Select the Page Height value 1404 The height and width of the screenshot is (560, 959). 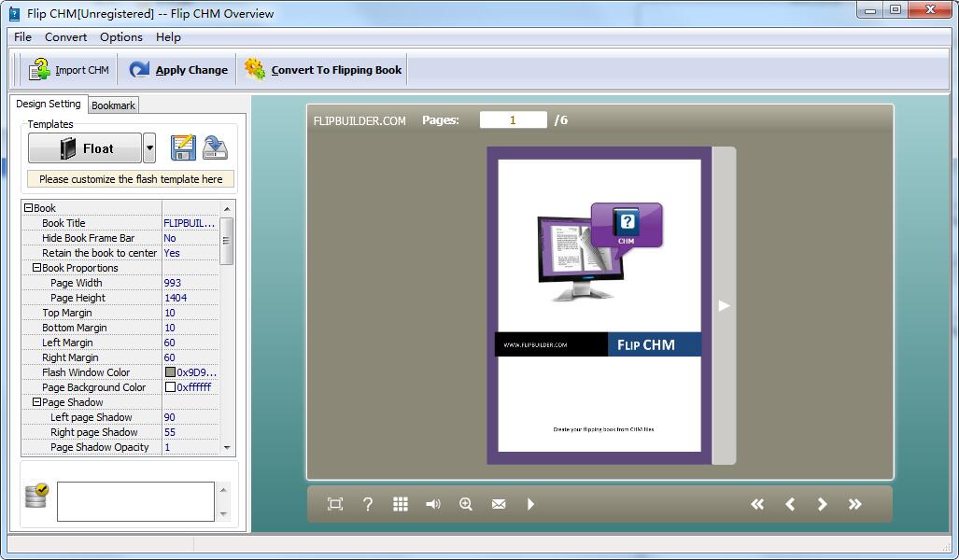(x=190, y=298)
